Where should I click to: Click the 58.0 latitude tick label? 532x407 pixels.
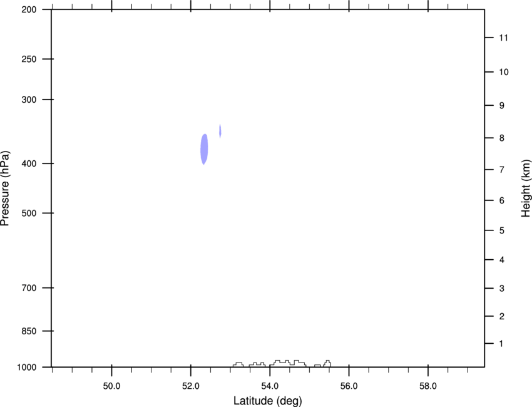[x=428, y=386]
